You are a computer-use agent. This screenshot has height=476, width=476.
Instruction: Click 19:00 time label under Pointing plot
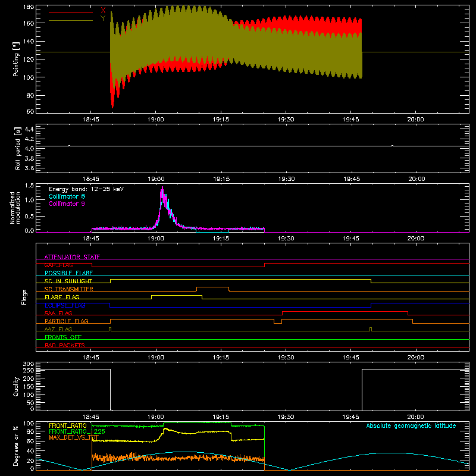pyautogui.click(x=156, y=120)
